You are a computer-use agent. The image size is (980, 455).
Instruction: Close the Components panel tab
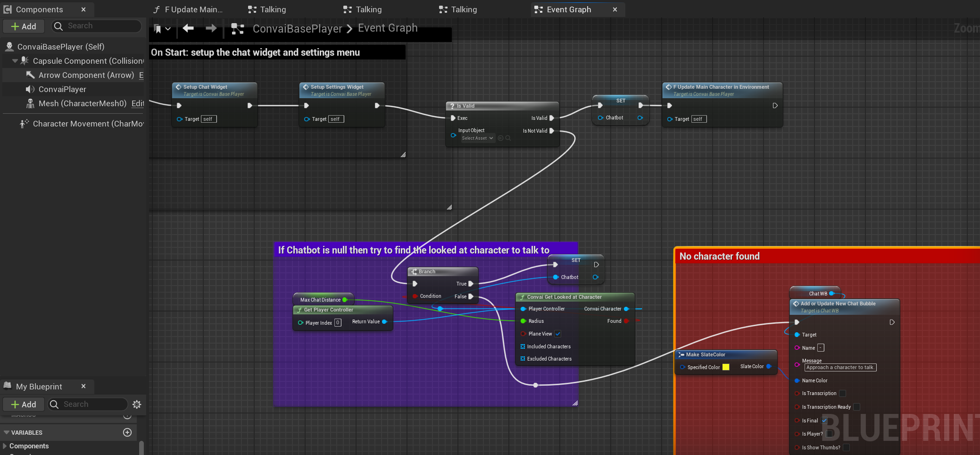(x=83, y=9)
